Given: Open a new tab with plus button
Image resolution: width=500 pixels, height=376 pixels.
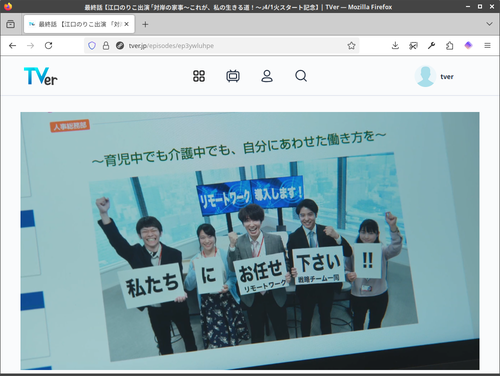Looking at the screenshot, I should pos(145,24).
